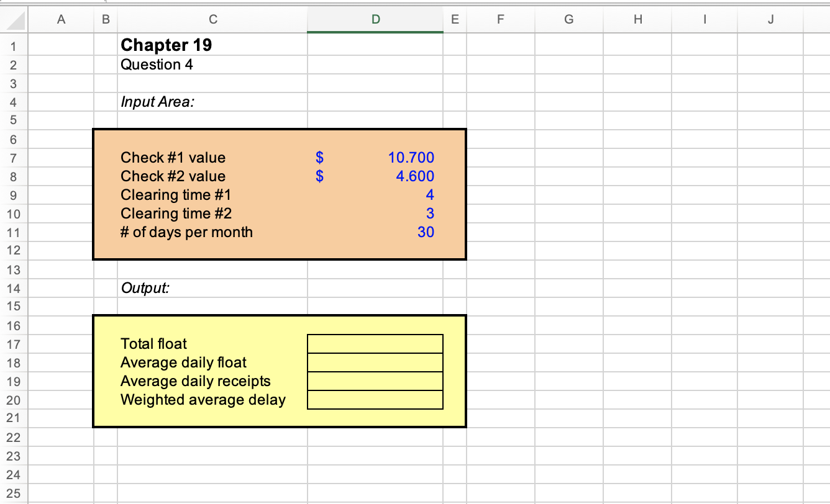Select column B header
830x504 pixels.
coord(105,20)
